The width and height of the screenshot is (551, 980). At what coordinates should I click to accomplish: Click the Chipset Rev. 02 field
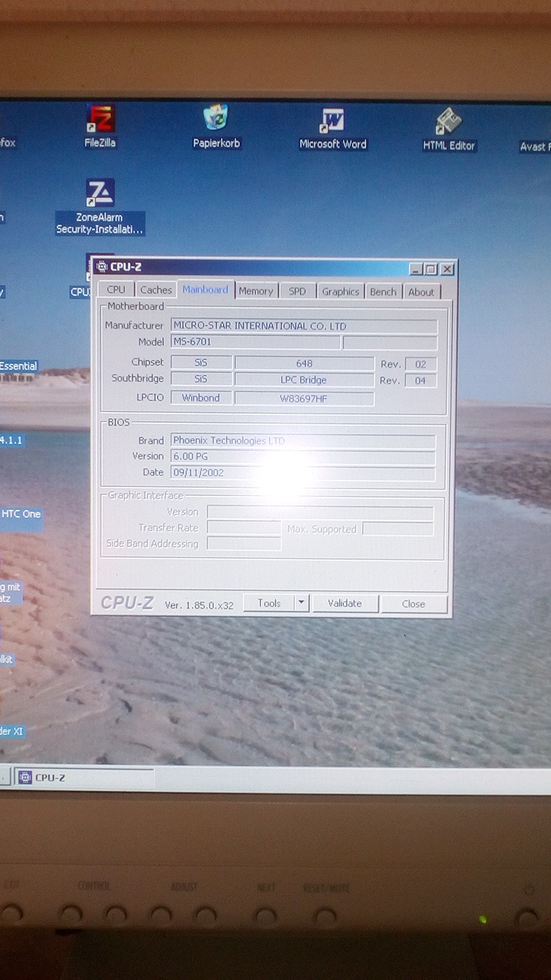pyautogui.click(x=421, y=364)
